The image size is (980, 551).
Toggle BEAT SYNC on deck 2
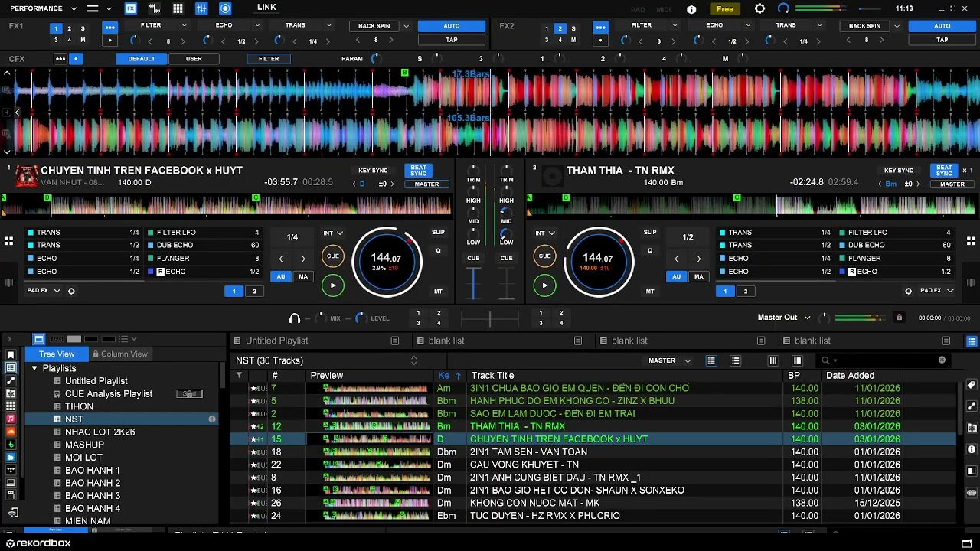click(x=944, y=171)
